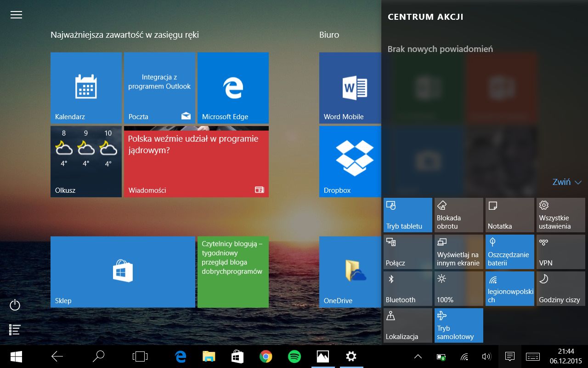Open the Czytelnicy blogują green tile
The height and width of the screenshot is (368, 588).
click(233, 272)
